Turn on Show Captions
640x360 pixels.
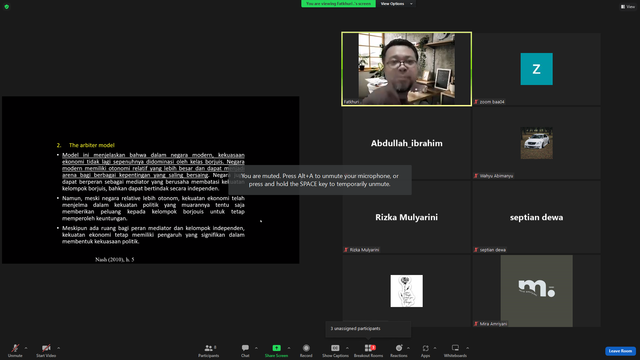(335, 350)
